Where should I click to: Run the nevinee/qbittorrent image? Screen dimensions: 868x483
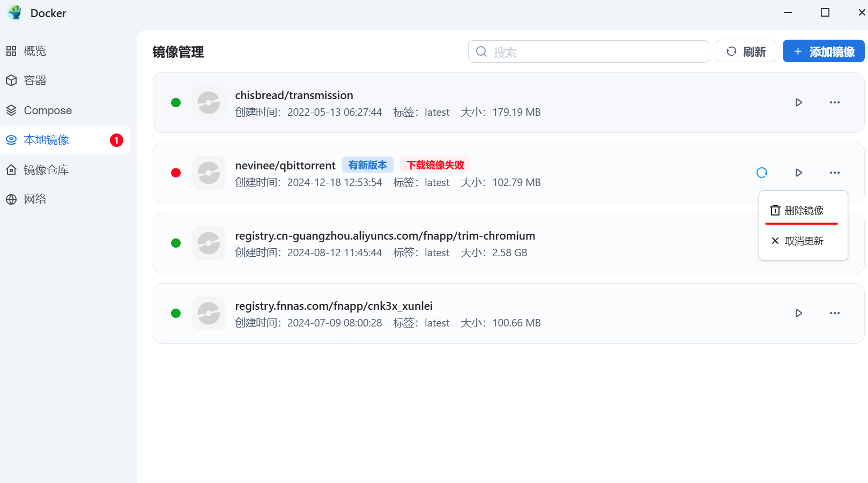(798, 173)
